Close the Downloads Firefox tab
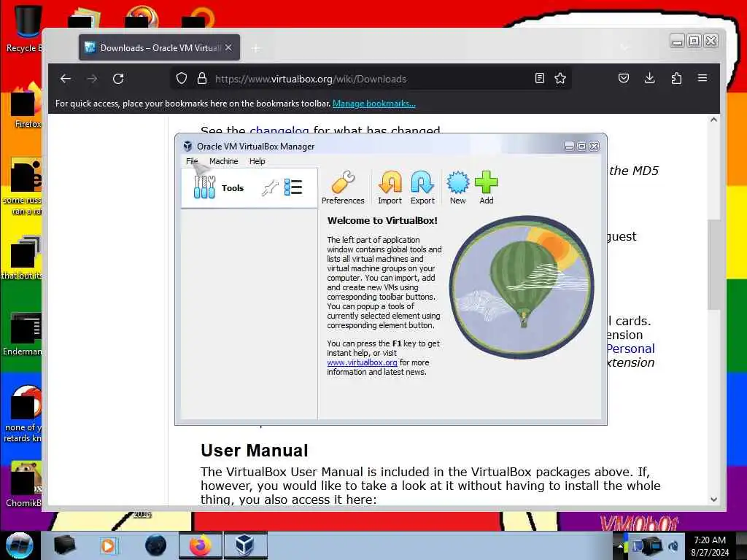 [x=228, y=47]
